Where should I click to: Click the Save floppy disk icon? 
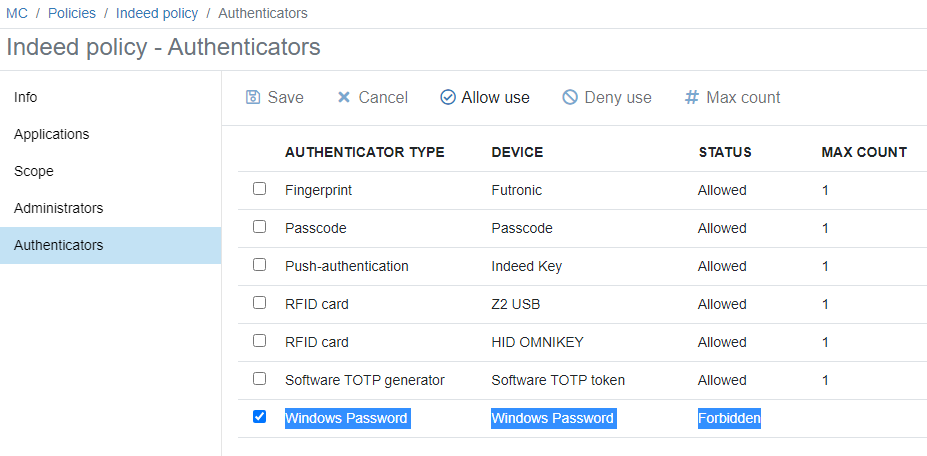click(253, 97)
